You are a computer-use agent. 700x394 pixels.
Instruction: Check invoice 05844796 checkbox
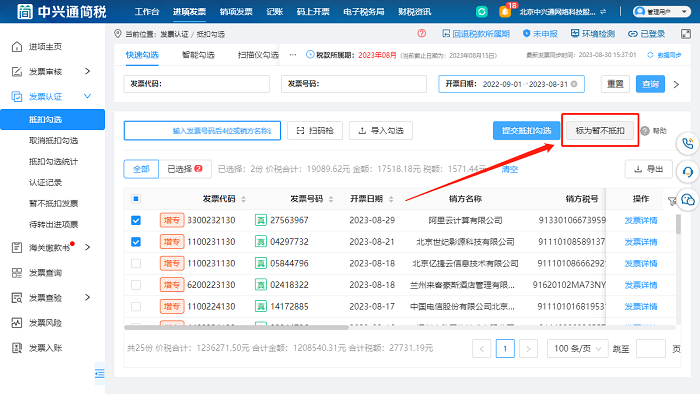click(136, 263)
